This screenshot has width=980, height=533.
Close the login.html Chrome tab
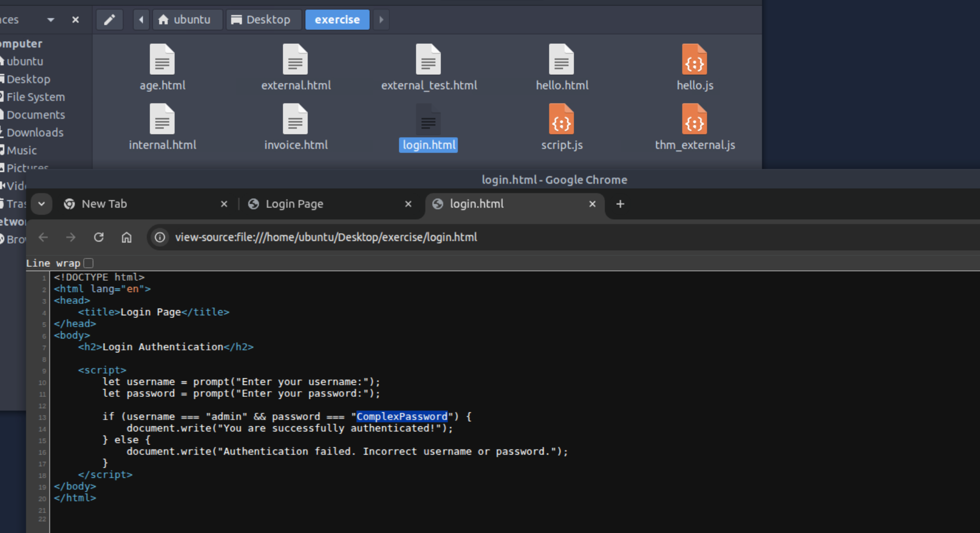592,204
